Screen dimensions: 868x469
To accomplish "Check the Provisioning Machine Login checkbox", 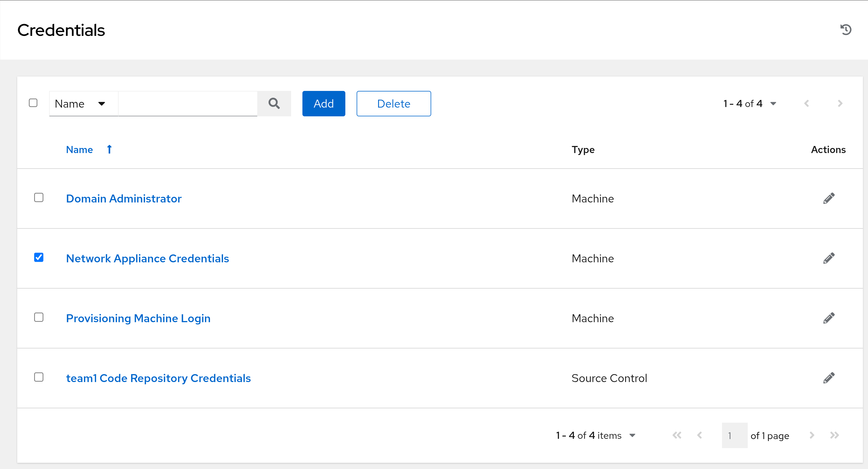I will tap(39, 317).
